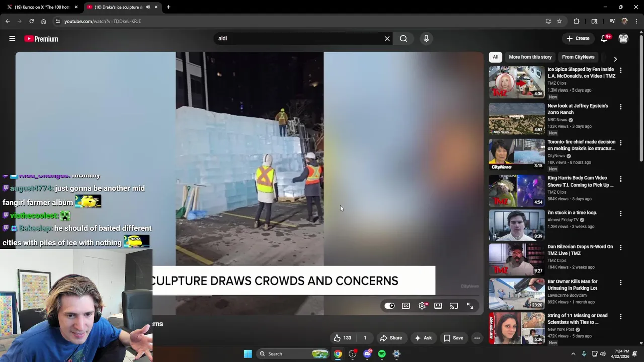Reload the YouTube page
This screenshot has height=362, width=644.
[x=31, y=21]
